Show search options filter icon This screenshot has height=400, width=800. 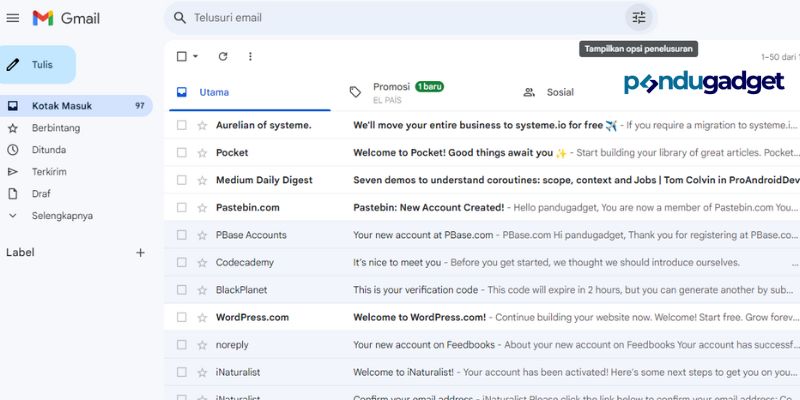click(639, 18)
